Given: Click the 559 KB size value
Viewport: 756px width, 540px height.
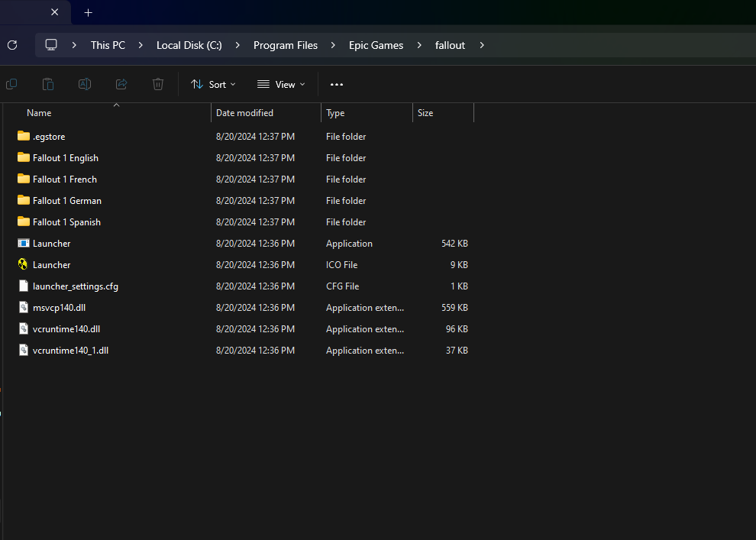Looking at the screenshot, I should tap(454, 308).
